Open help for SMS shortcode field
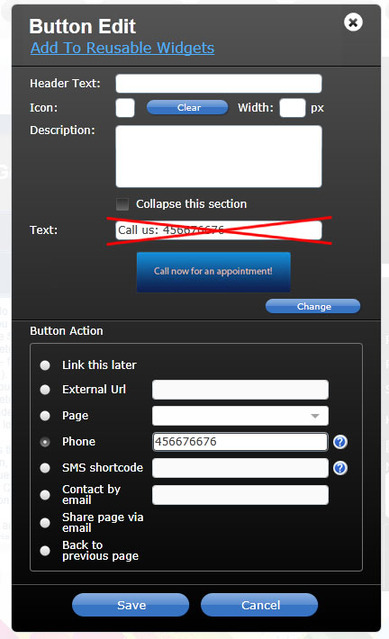The image size is (389, 639). tap(340, 468)
